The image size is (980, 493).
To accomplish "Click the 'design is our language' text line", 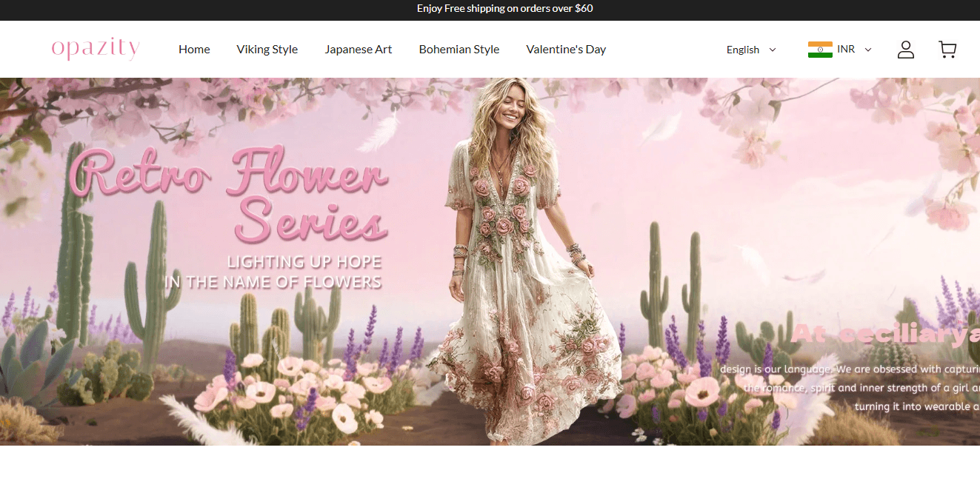I will [x=849, y=369].
